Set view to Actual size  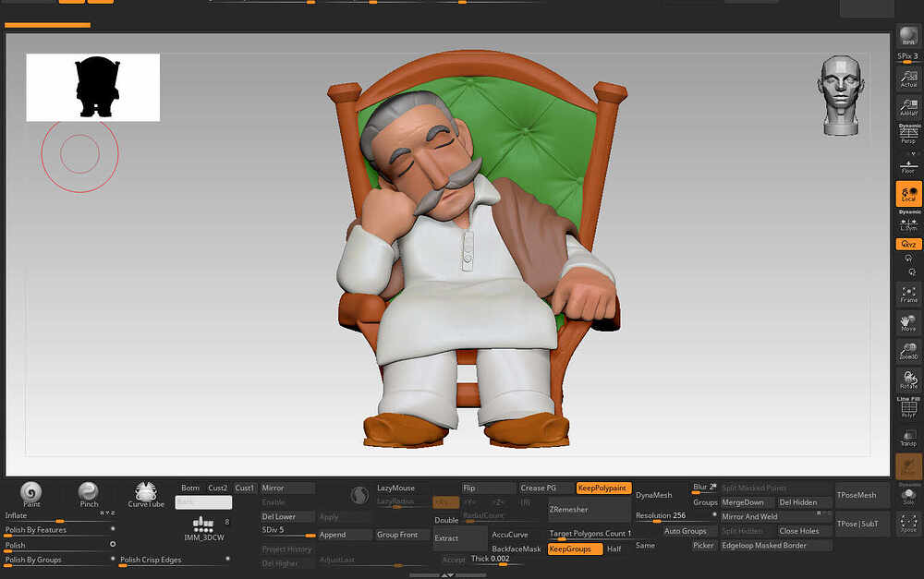point(908,78)
